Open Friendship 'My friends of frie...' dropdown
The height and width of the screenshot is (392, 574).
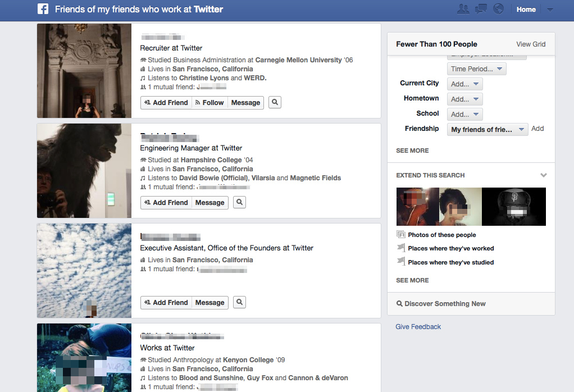coord(488,130)
